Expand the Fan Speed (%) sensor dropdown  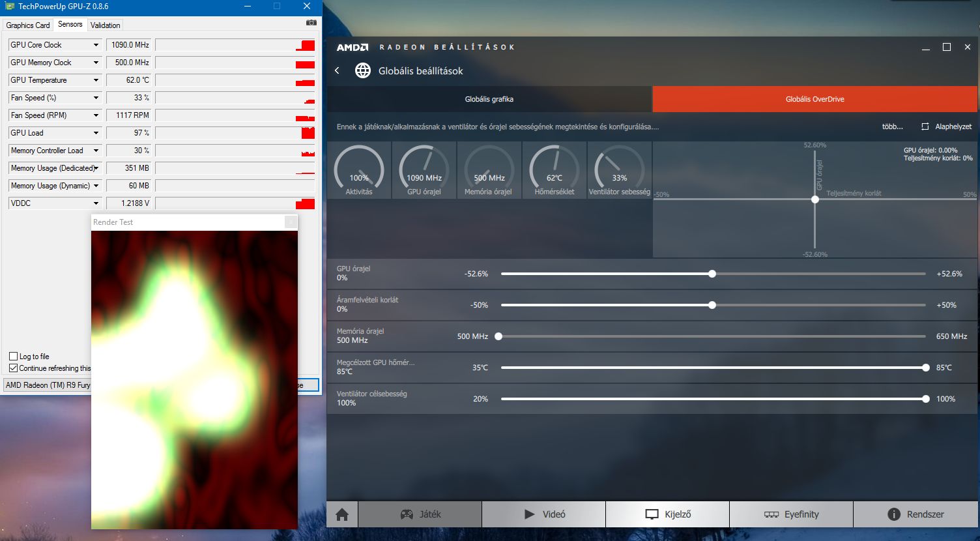(96, 98)
